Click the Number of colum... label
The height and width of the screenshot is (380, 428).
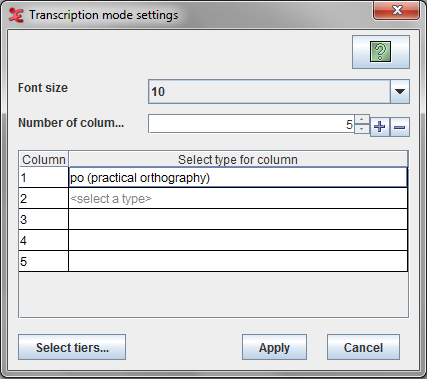point(71,123)
